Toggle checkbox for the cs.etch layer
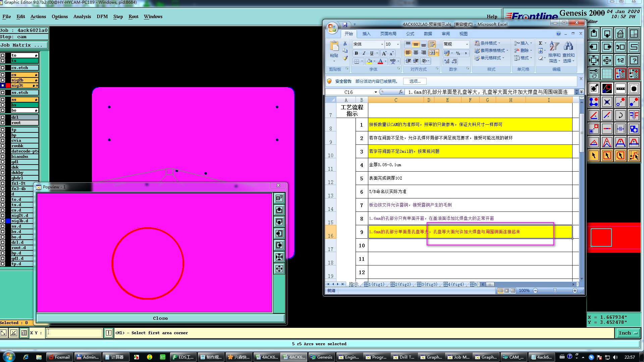 tap(3, 68)
